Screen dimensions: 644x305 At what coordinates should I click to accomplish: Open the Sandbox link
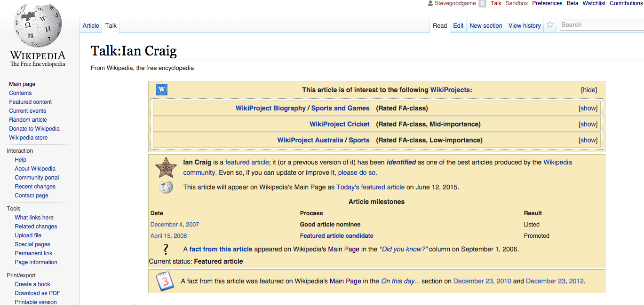click(517, 3)
